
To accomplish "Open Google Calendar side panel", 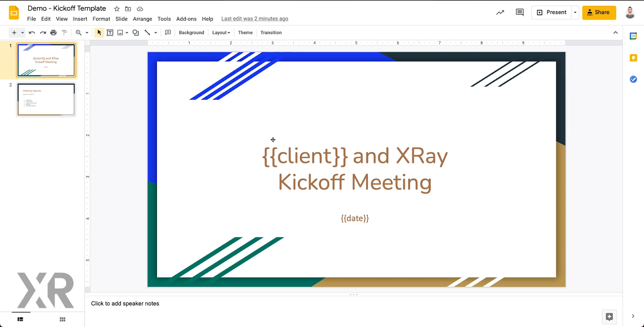I will point(633,36).
